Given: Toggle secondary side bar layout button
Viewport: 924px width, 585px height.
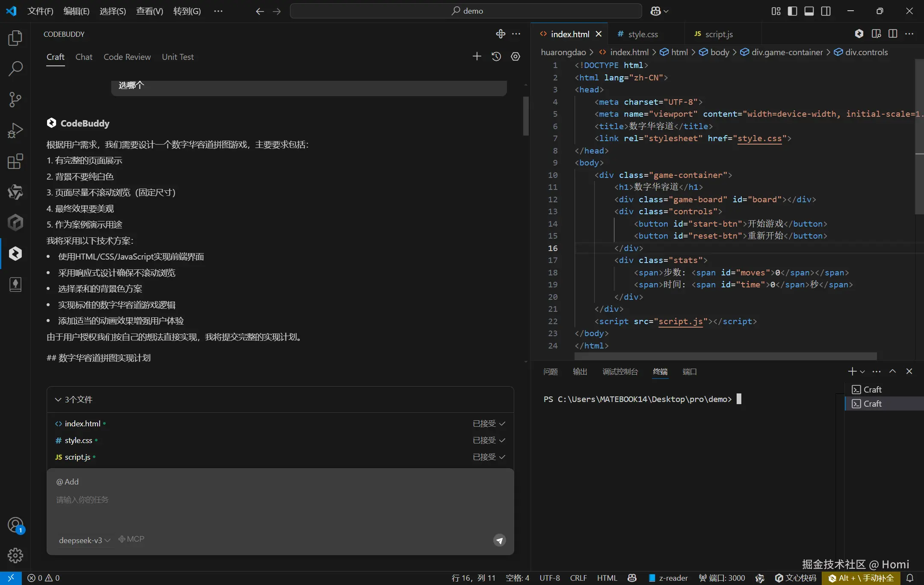Looking at the screenshot, I should tap(826, 11).
